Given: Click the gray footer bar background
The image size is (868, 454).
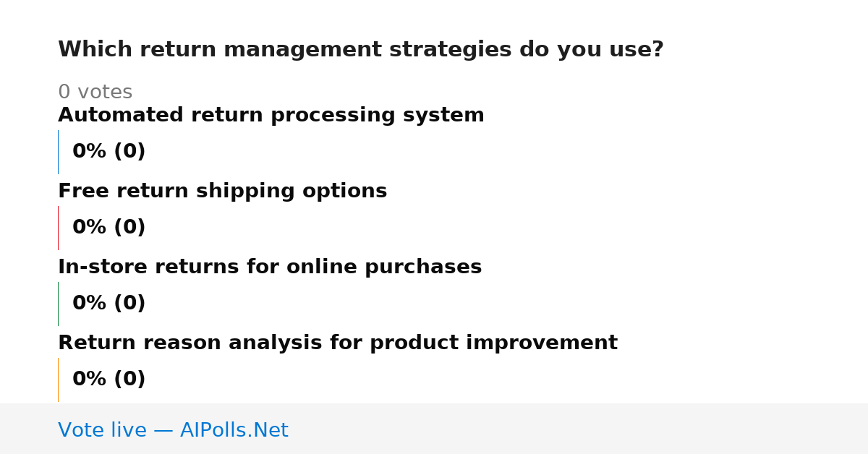Looking at the screenshot, I should (579, 429).
